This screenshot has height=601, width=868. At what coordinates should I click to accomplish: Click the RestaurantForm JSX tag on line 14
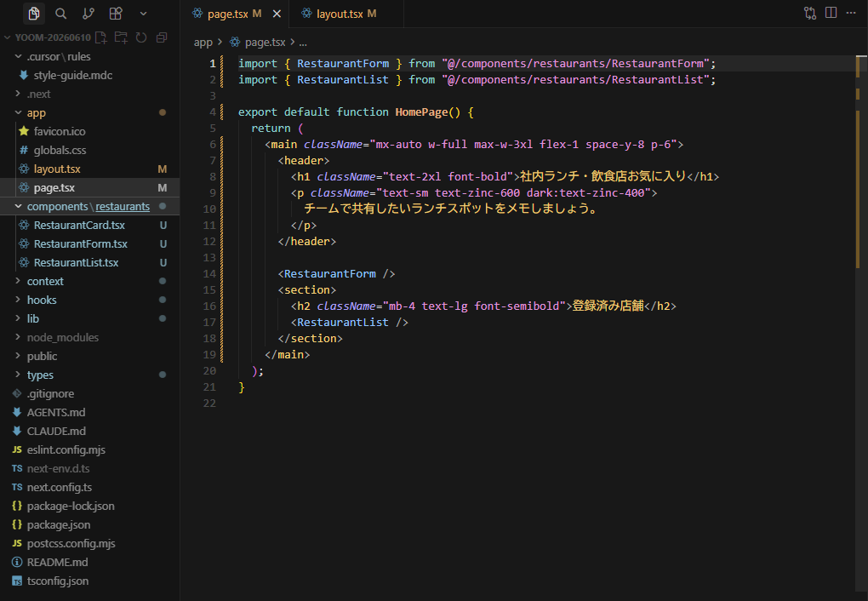click(x=330, y=273)
